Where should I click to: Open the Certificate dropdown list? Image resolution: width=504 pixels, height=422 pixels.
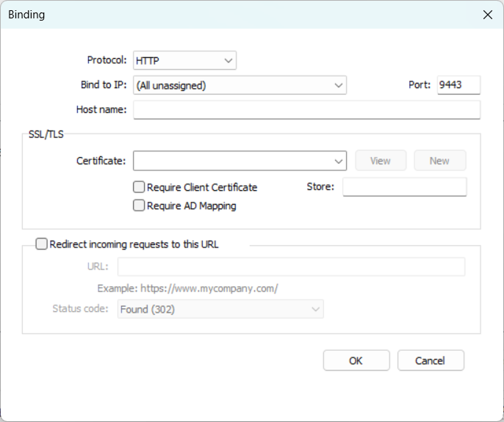240,161
